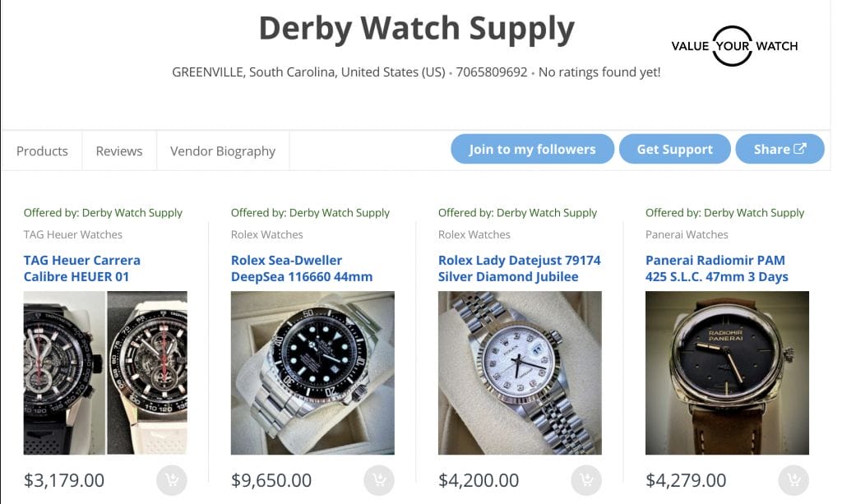View the Rolex Lady Datejust photo
This screenshot has width=842, height=504.
(x=520, y=372)
